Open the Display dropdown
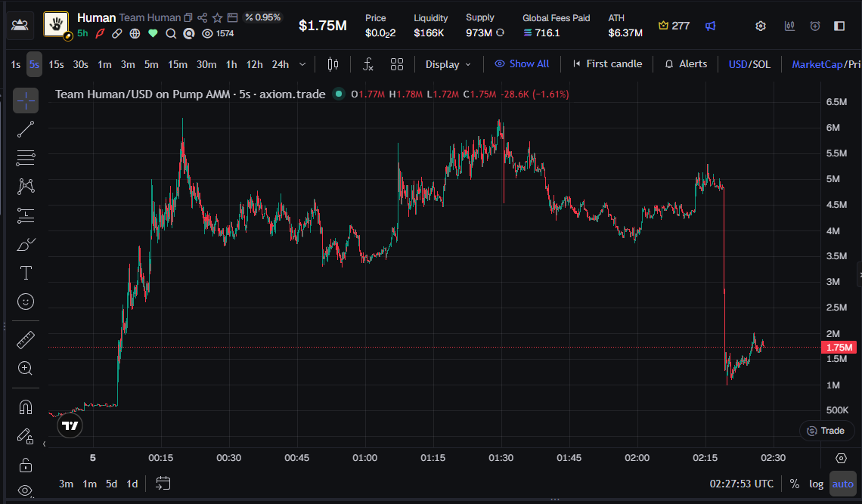Screen dimensions: 862x504 click(x=448, y=64)
